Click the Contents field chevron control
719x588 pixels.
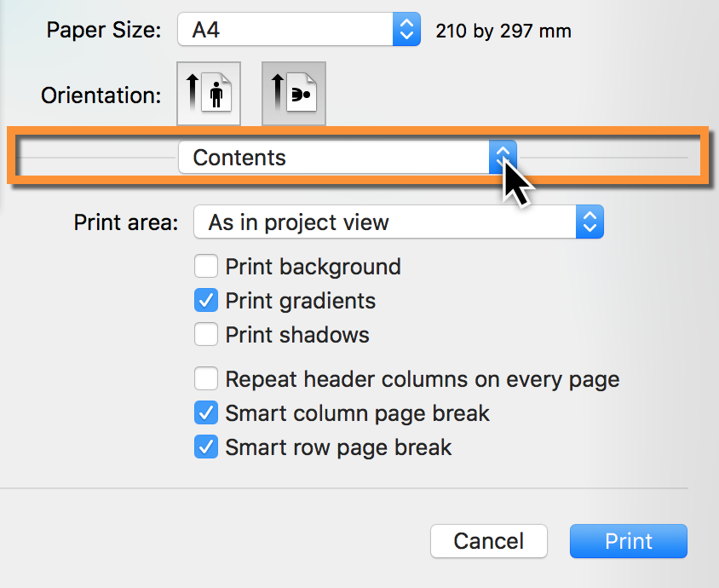[x=503, y=157]
